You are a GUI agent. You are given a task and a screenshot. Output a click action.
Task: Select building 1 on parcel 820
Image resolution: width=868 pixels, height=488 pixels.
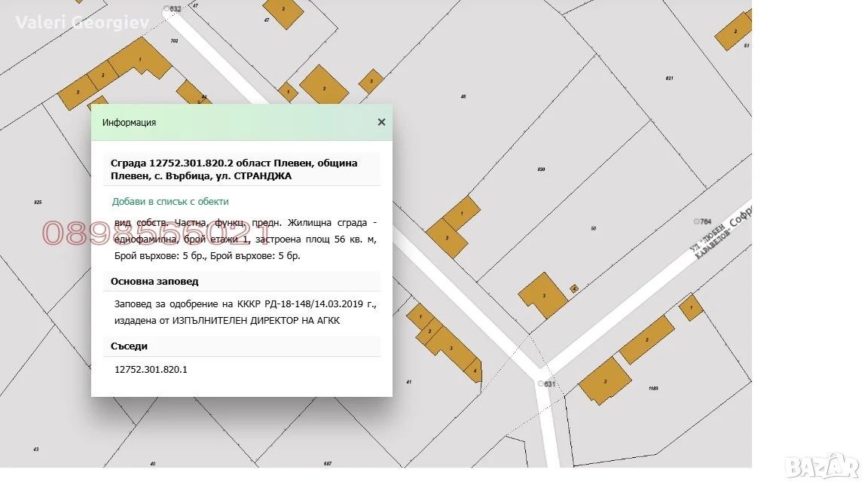click(x=462, y=213)
